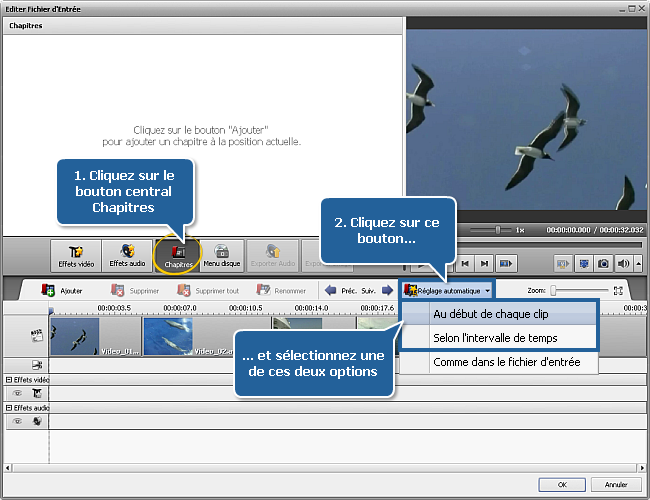Toggle visibility eye on audio effects track
The width and height of the screenshot is (650, 500).
[x=18, y=421]
